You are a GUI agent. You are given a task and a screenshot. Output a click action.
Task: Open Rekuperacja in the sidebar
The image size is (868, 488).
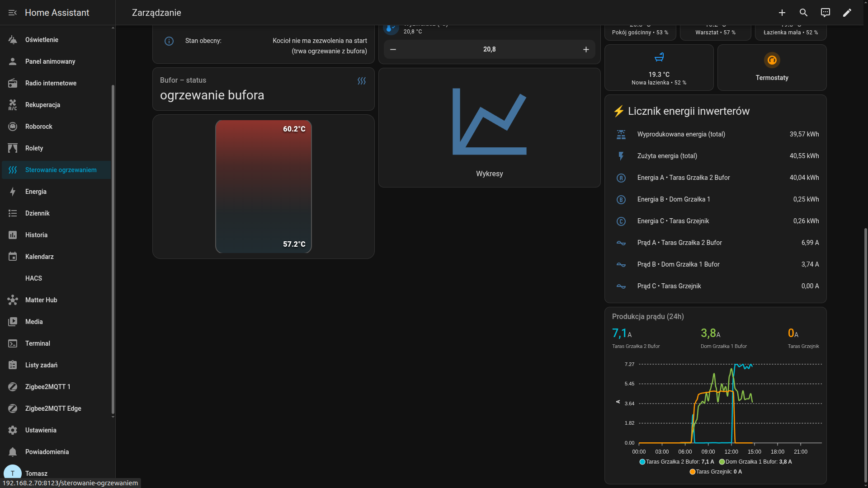(42, 105)
